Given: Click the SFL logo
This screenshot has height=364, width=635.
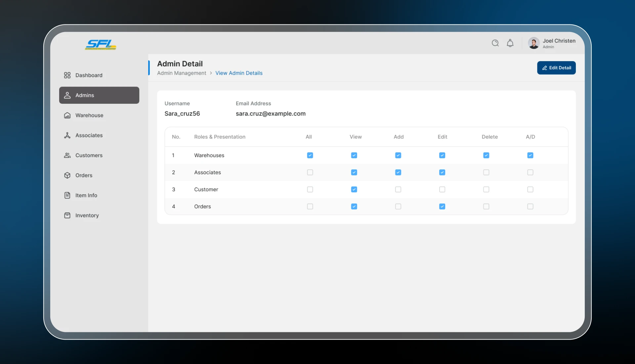Looking at the screenshot, I should (x=101, y=44).
